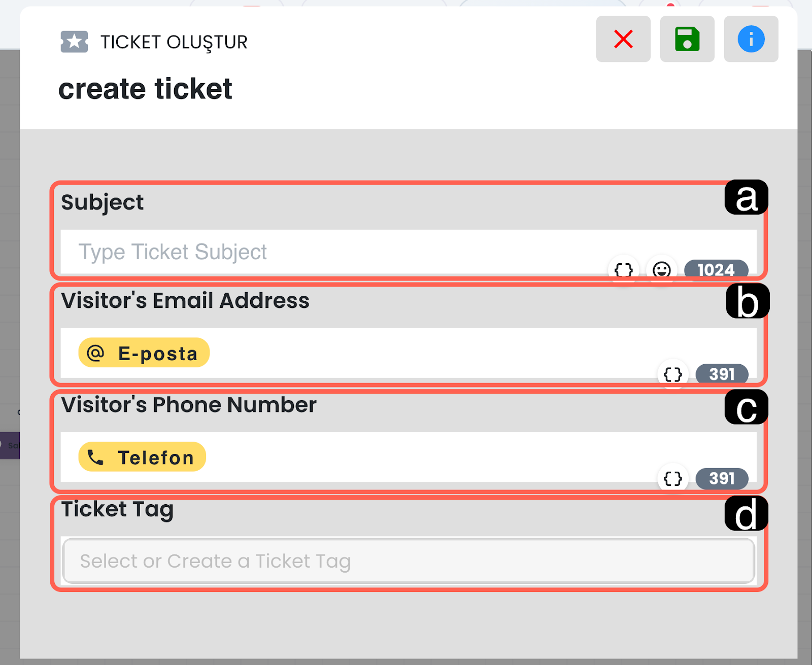Click curly braces icon in Email field

(673, 374)
